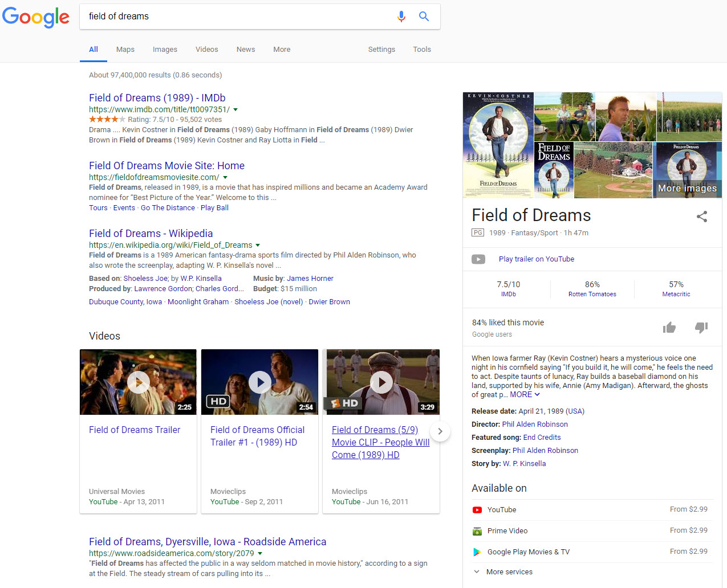This screenshot has width=727, height=588.
Task: Expand the movie description with MORE
Action: coord(525,395)
